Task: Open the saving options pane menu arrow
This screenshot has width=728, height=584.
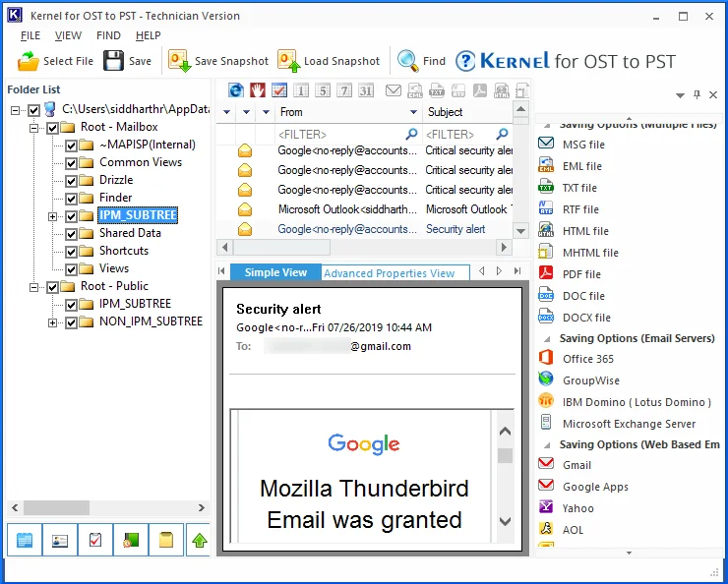Action: tap(680, 95)
